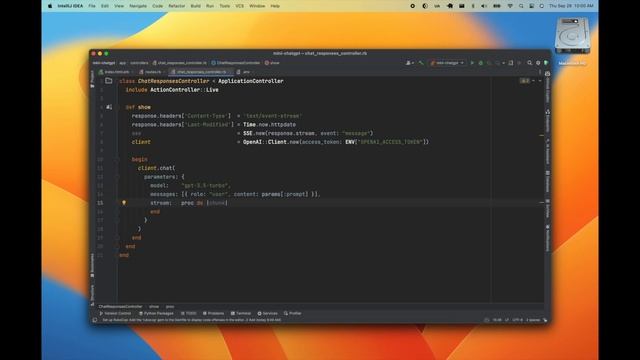Click the UTF-8 encoding status entry
The image size is (640, 360).
point(518,320)
